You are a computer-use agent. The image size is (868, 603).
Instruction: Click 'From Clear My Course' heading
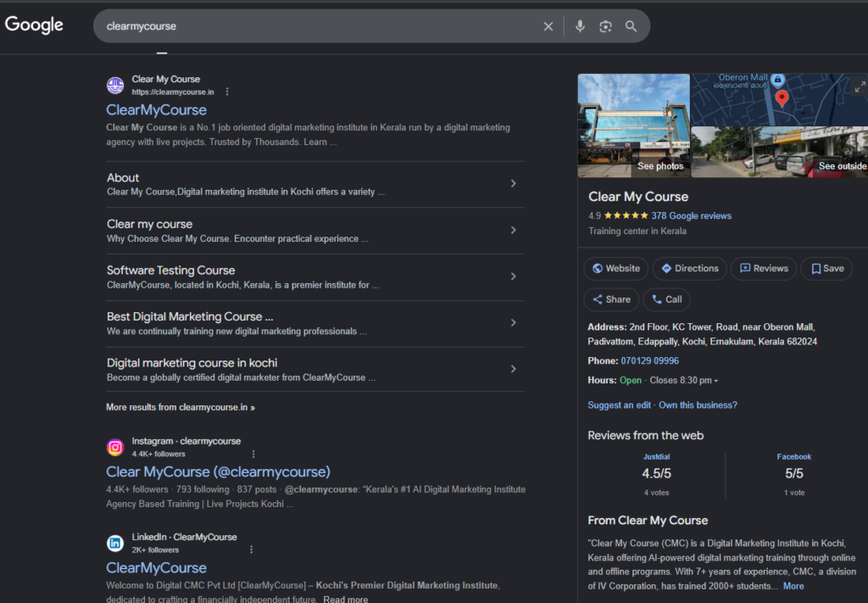click(648, 521)
